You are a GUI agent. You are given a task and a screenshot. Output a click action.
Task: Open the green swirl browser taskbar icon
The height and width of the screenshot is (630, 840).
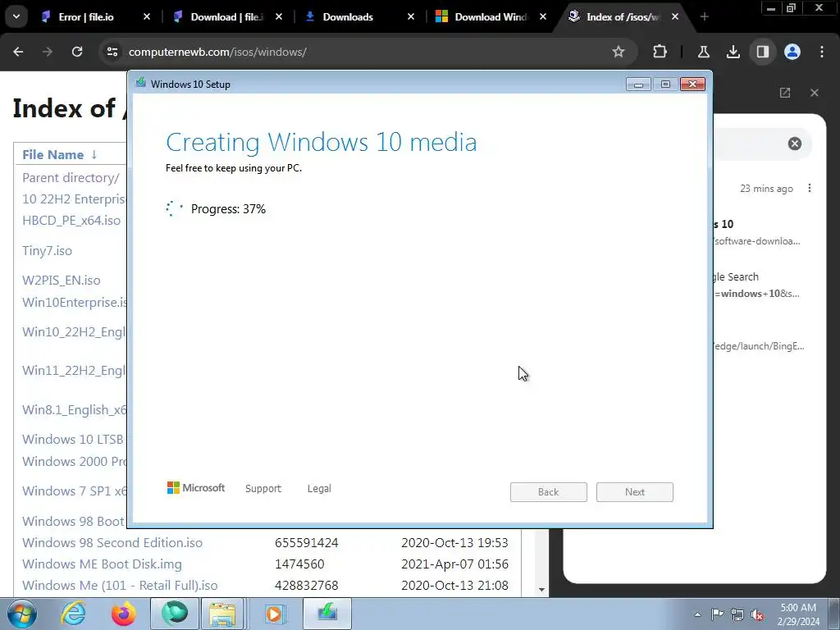click(175, 614)
